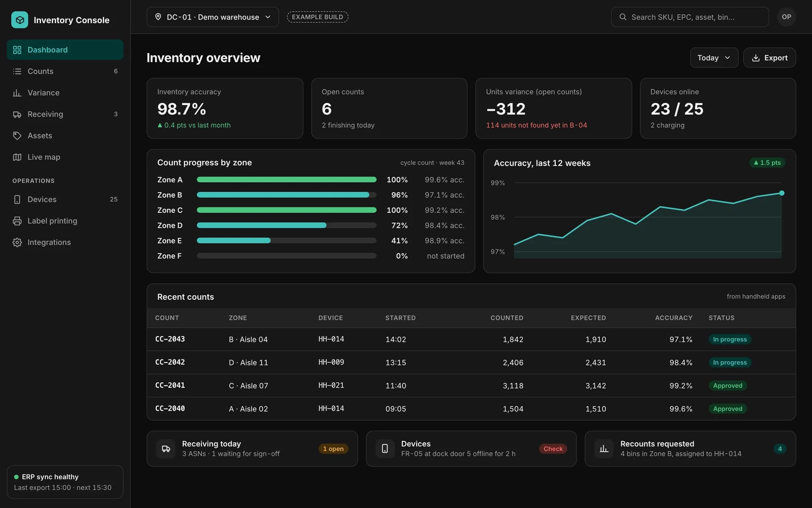The height and width of the screenshot is (508, 812).
Task: Click the Live map icon
Action: pos(17,157)
